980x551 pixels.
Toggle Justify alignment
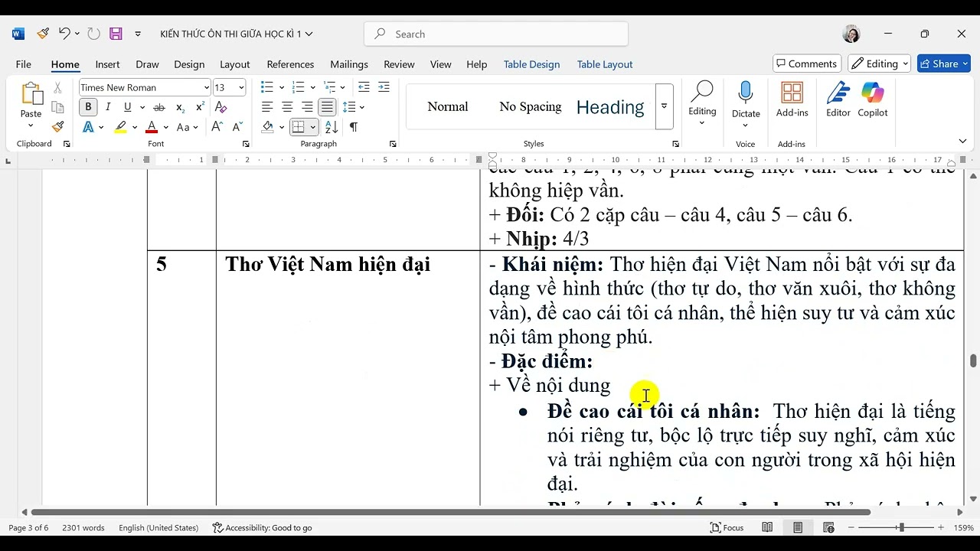pos(327,107)
